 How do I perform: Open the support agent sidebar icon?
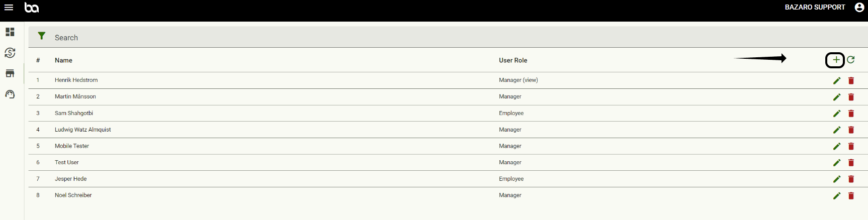[10, 94]
